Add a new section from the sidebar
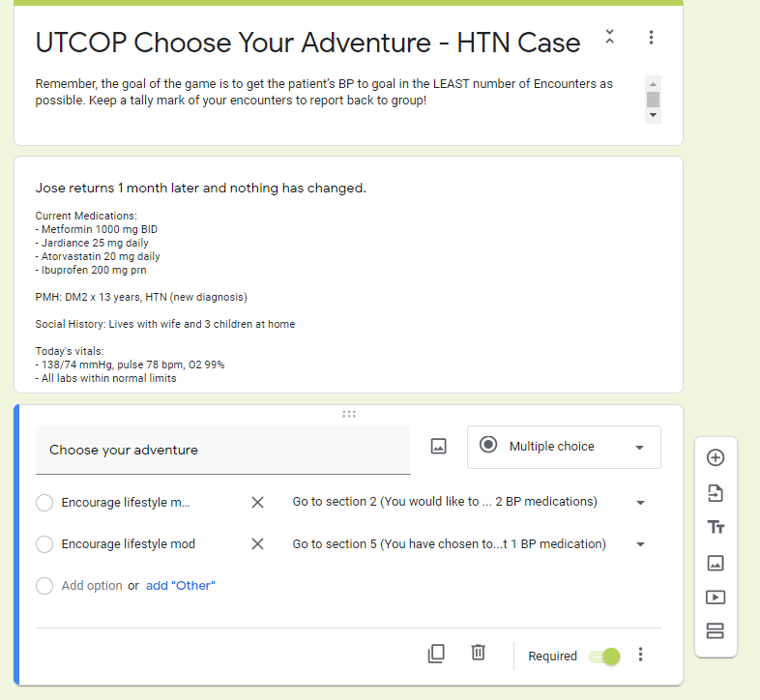 [716, 631]
